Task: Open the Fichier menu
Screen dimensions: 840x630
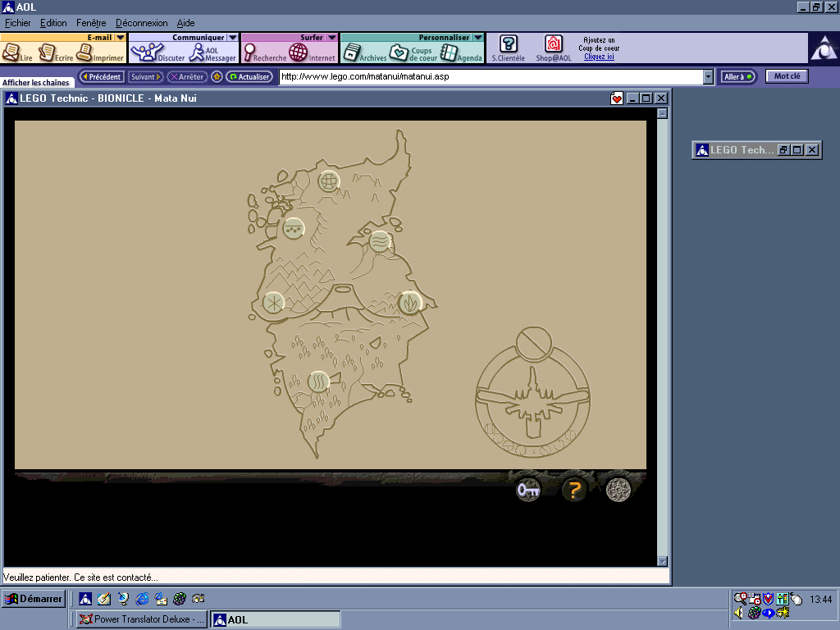Action: [18, 23]
